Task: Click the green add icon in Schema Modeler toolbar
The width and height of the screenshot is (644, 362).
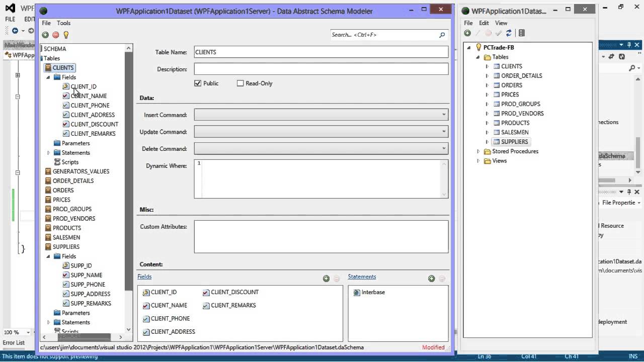Action: (45, 35)
